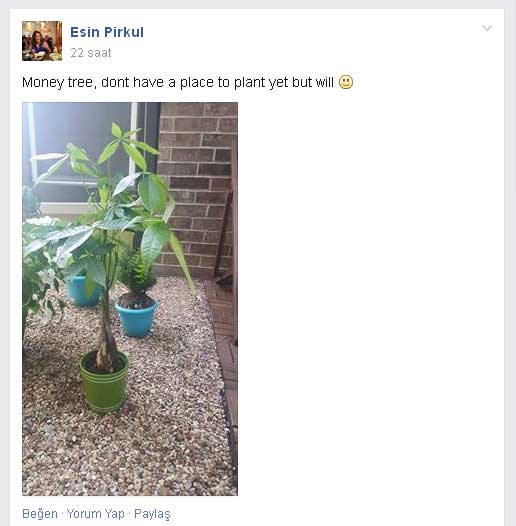Open the money tree photo in viewer
The image size is (516, 526).
pyautogui.click(x=130, y=299)
